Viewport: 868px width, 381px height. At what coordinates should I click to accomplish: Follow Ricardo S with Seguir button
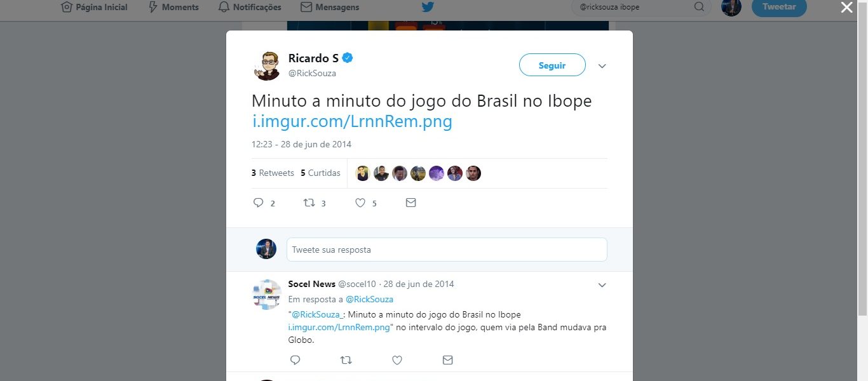[x=552, y=65]
